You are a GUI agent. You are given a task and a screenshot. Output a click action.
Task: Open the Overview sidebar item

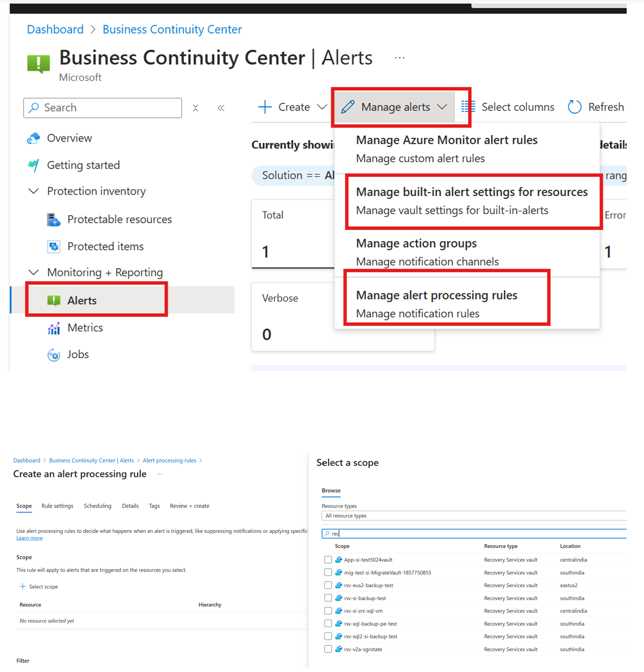point(69,138)
